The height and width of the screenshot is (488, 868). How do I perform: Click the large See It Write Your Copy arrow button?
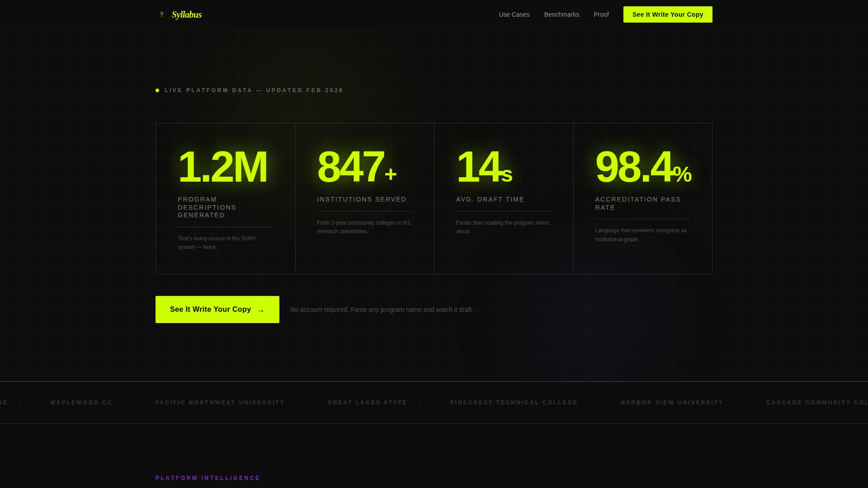tap(217, 310)
